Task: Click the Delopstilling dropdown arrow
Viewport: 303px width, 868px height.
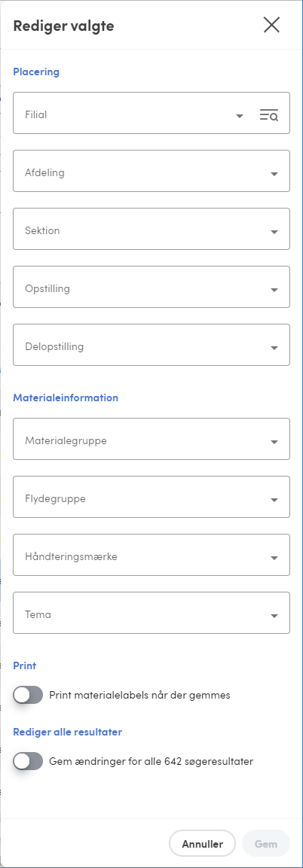Action: (274, 348)
